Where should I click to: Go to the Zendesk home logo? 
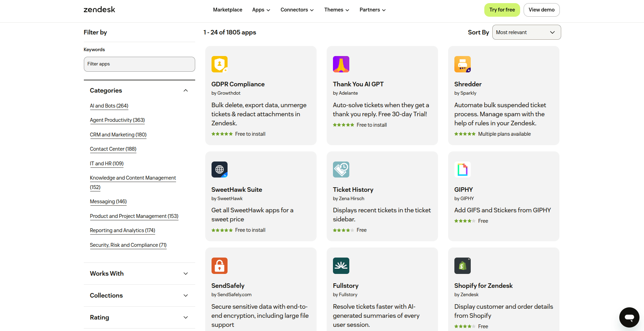pyautogui.click(x=99, y=10)
